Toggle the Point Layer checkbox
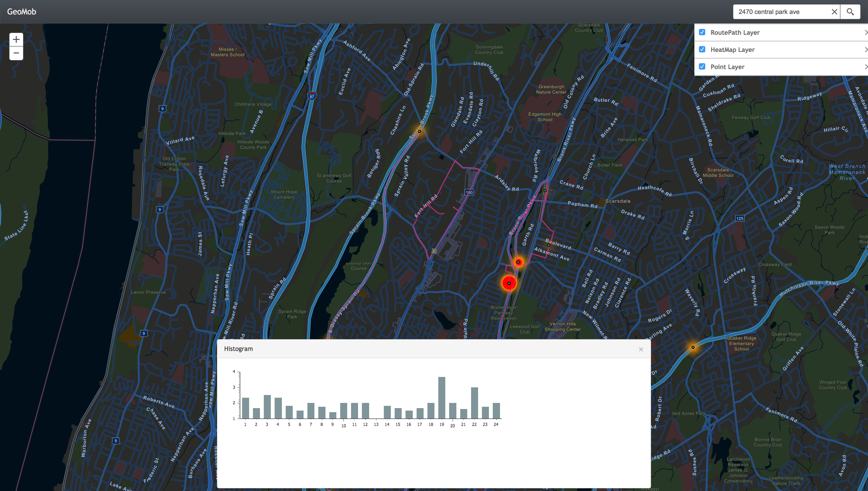This screenshot has width=868, height=491. point(702,66)
